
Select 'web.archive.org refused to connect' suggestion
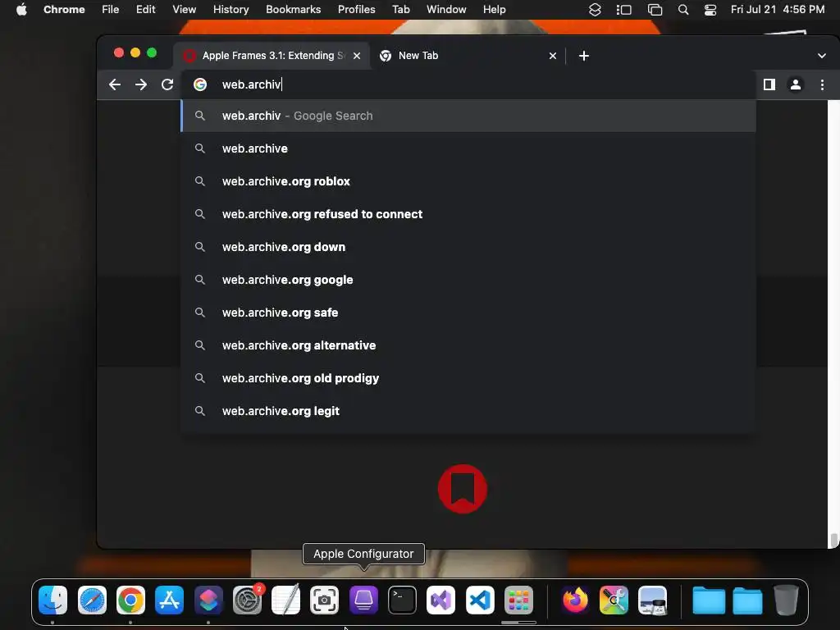[x=468, y=214]
